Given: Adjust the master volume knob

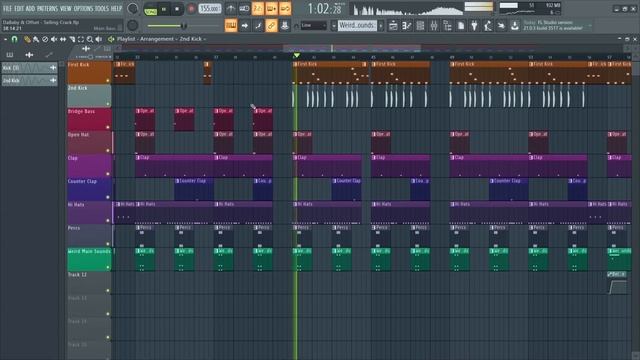Looking at the screenshot, I should point(132,9).
